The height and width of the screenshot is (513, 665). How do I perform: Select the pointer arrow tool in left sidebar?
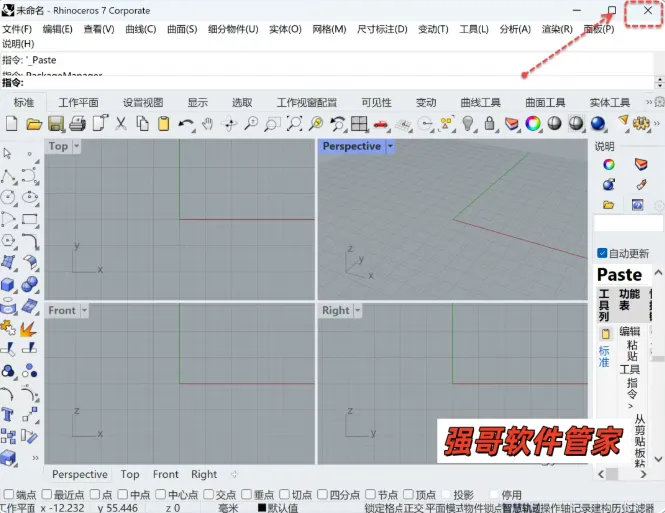click(8, 153)
